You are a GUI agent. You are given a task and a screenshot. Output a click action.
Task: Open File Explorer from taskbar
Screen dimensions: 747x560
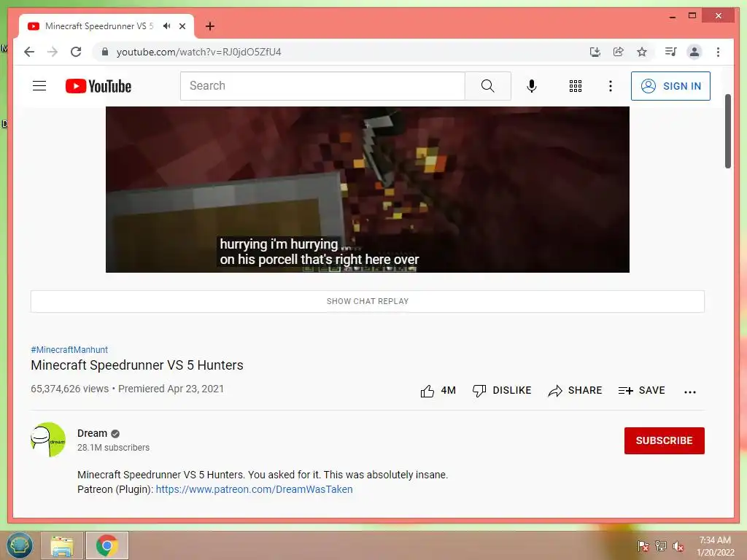coord(62,545)
